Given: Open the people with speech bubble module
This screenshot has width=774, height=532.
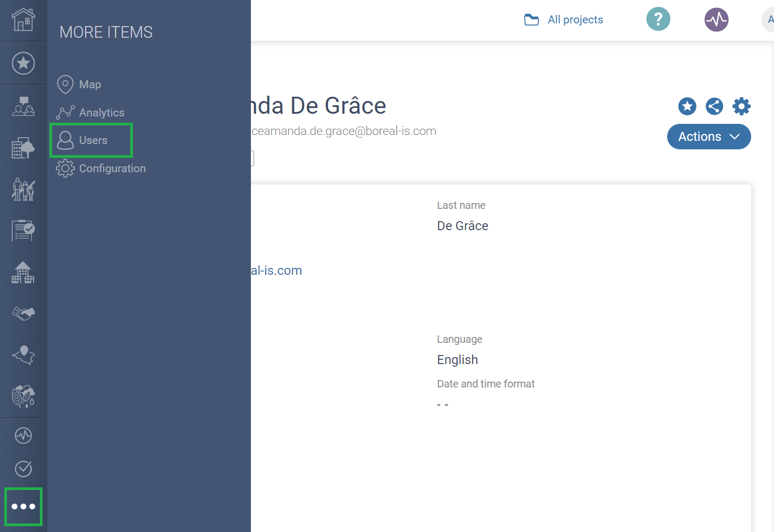Looking at the screenshot, I should 23,106.
